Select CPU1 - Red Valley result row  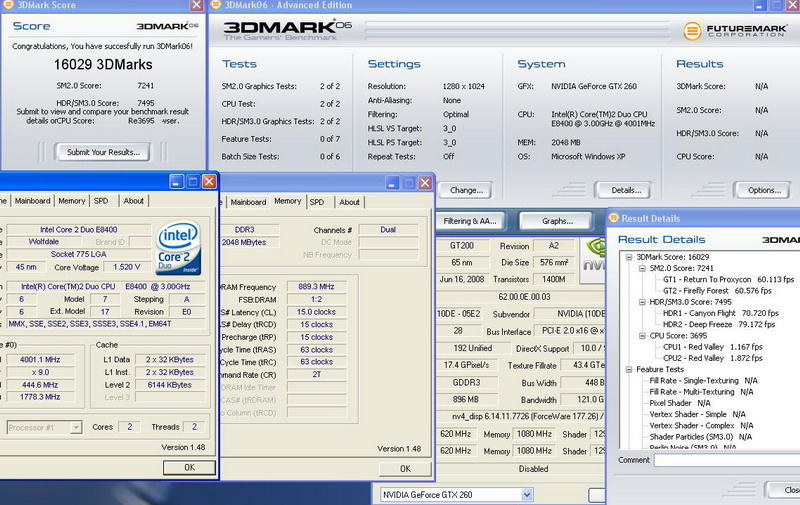click(x=713, y=347)
